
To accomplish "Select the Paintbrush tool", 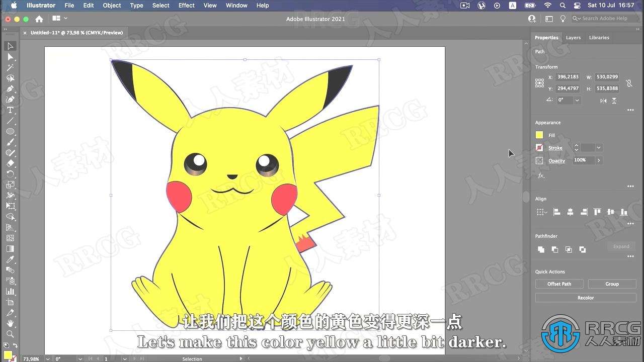I will click(x=10, y=142).
